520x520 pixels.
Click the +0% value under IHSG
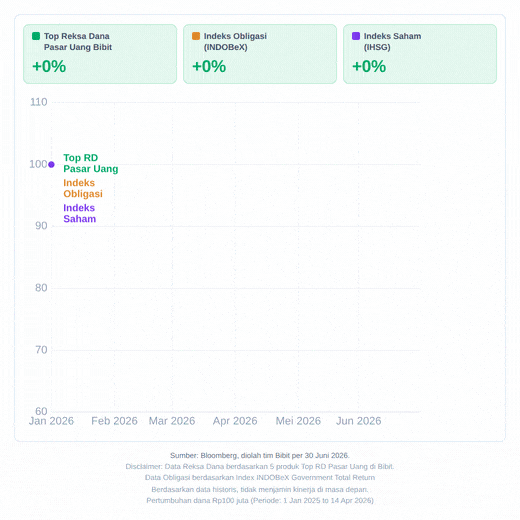tap(369, 66)
